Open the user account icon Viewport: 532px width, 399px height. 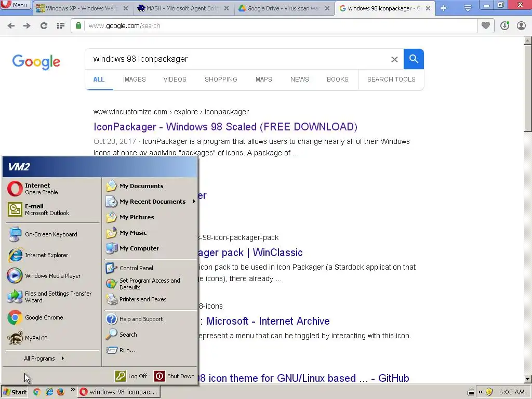click(x=521, y=26)
